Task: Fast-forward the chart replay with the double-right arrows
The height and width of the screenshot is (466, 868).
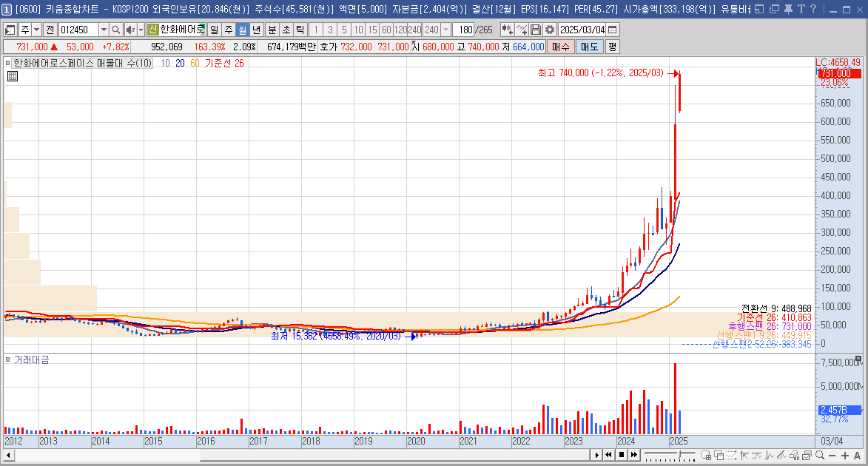Action: pyautogui.click(x=634, y=456)
